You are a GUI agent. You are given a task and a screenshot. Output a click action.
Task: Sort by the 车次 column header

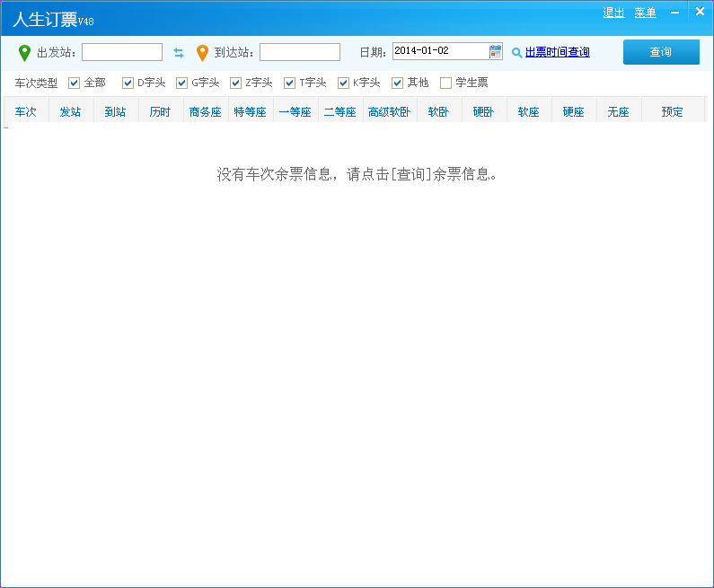tap(26, 112)
